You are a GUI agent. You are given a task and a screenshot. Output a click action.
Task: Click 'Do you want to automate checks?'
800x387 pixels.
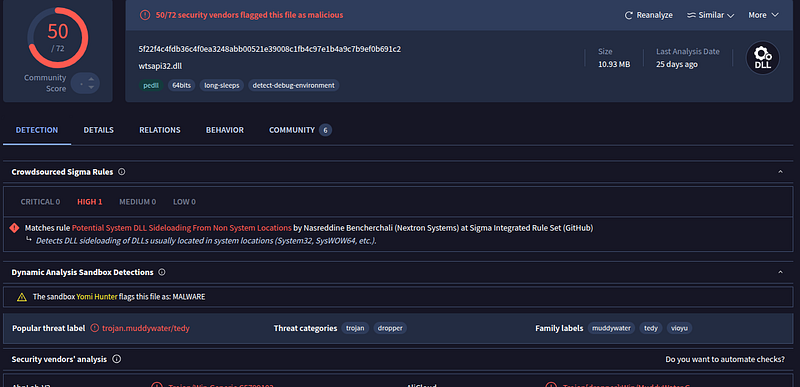(725, 359)
